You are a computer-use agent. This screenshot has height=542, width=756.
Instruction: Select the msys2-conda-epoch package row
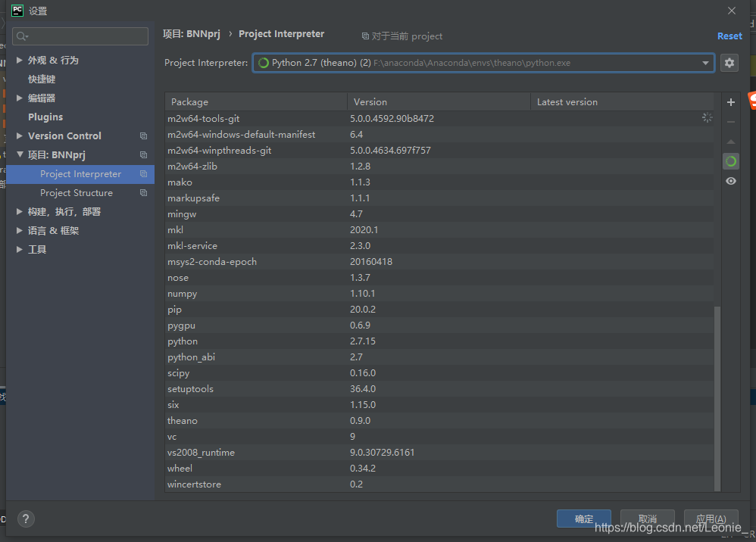coord(439,262)
